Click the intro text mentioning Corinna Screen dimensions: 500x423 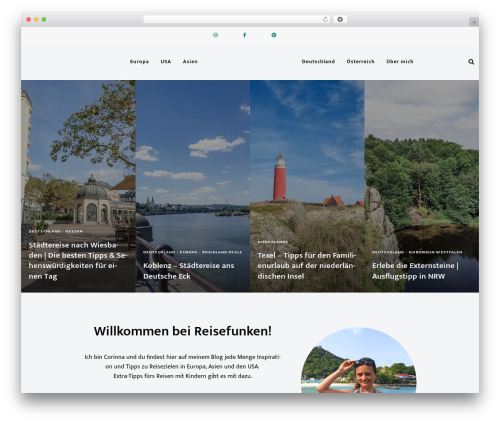pos(183,366)
